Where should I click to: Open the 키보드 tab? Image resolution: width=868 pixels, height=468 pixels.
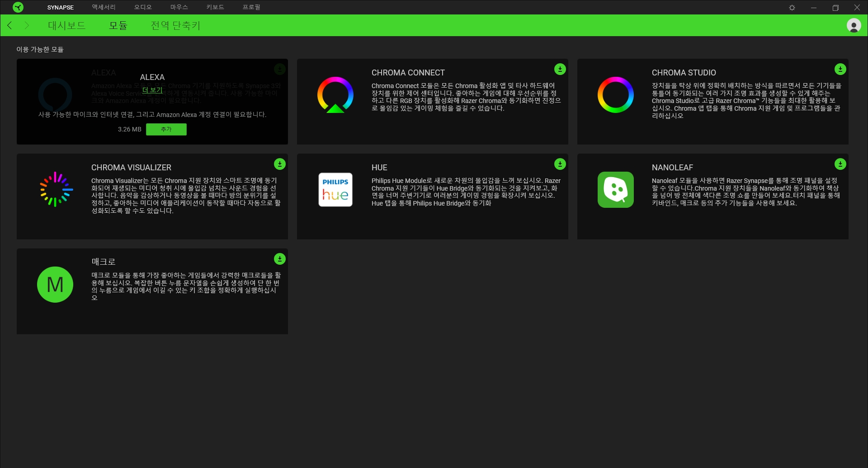(x=215, y=7)
